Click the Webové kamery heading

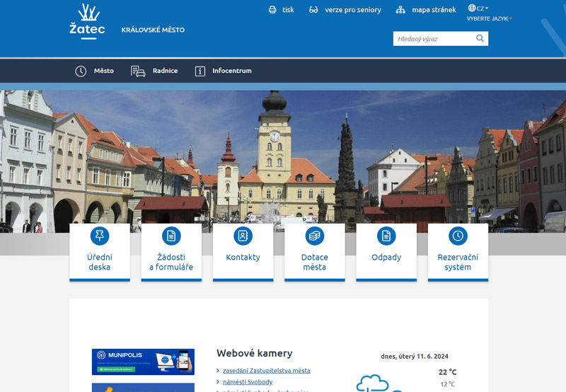click(x=255, y=353)
